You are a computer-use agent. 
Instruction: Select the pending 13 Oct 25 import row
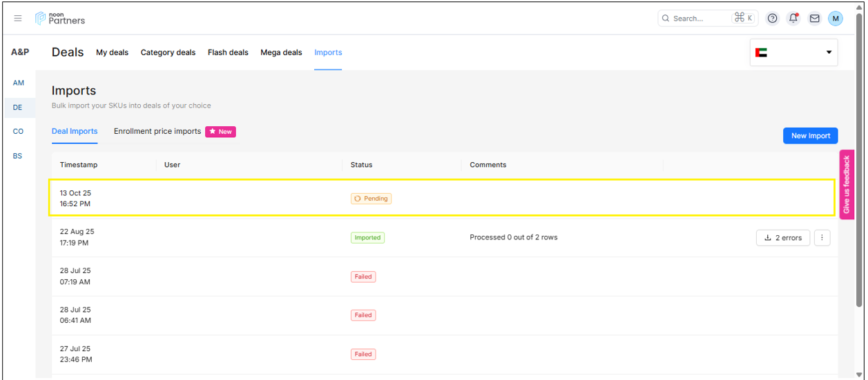(x=442, y=199)
